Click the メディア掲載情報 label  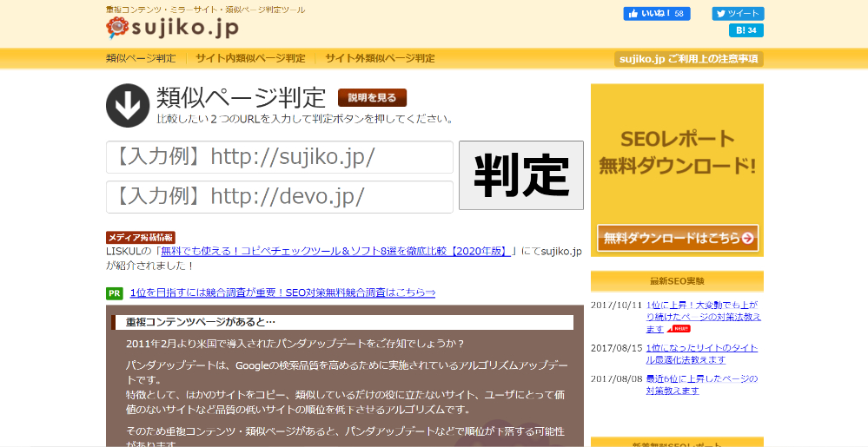point(141,238)
